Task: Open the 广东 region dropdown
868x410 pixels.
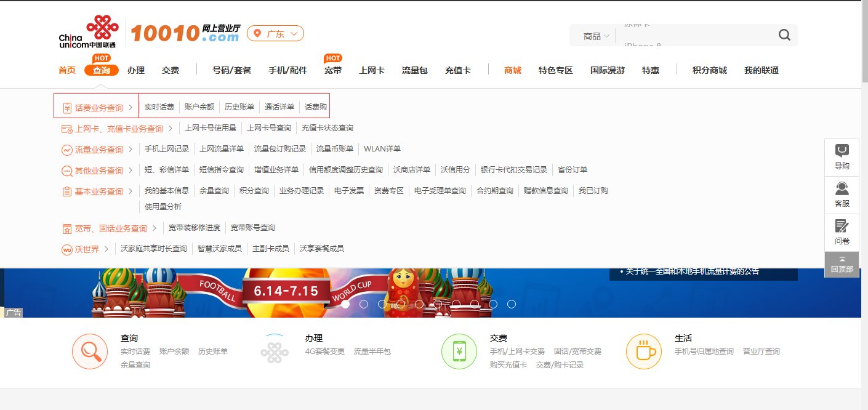Action: [275, 33]
